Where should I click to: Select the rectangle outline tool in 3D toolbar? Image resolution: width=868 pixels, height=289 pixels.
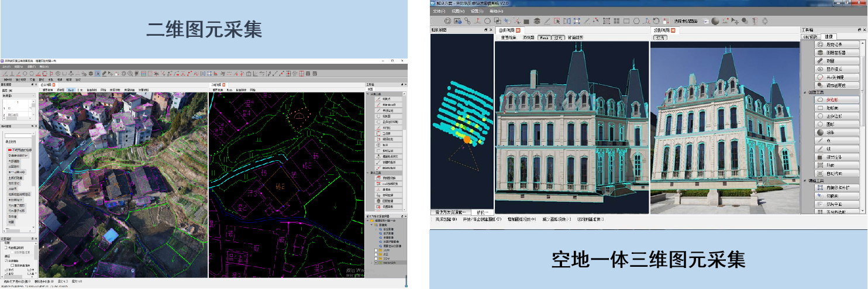(x=626, y=21)
